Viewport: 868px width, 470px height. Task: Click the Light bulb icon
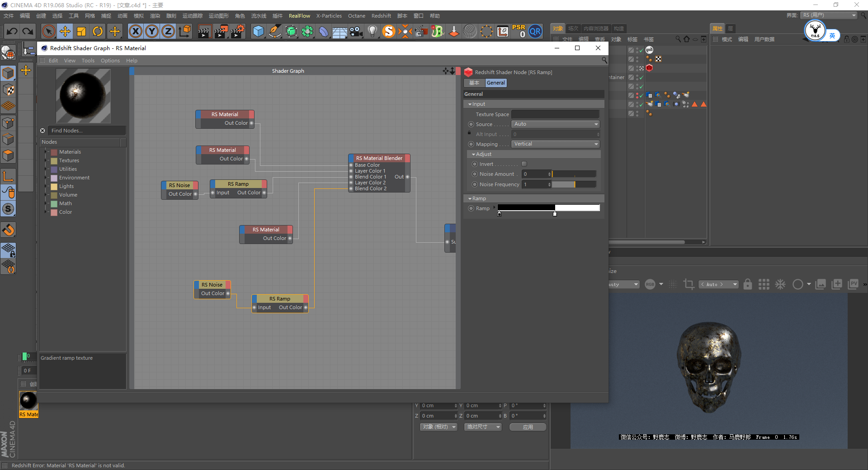pos(372,32)
